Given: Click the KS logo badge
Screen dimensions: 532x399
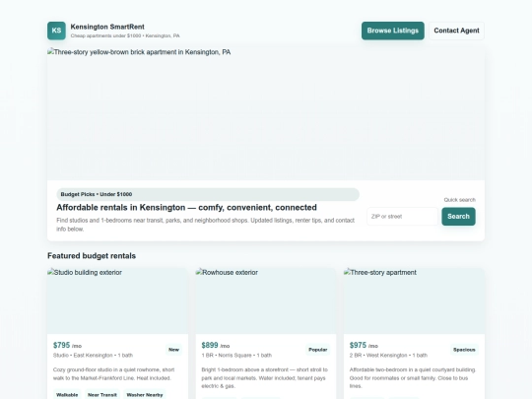Looking at the screenshot, I should 56,31.
